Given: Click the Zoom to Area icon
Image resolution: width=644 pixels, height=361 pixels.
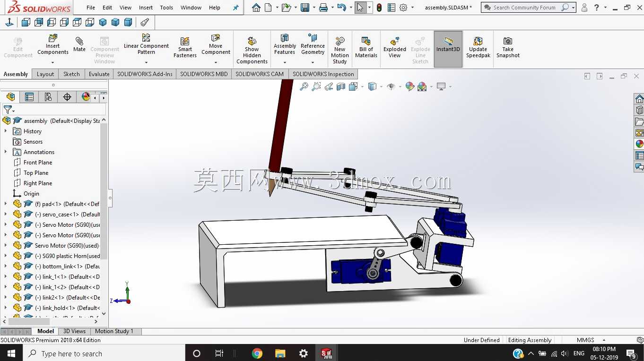Looking at the screenshot, I should click(316, 86).
